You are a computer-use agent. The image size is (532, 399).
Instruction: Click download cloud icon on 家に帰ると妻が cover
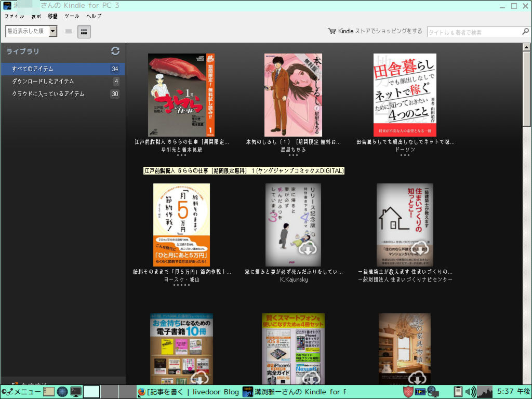point(308,249)
